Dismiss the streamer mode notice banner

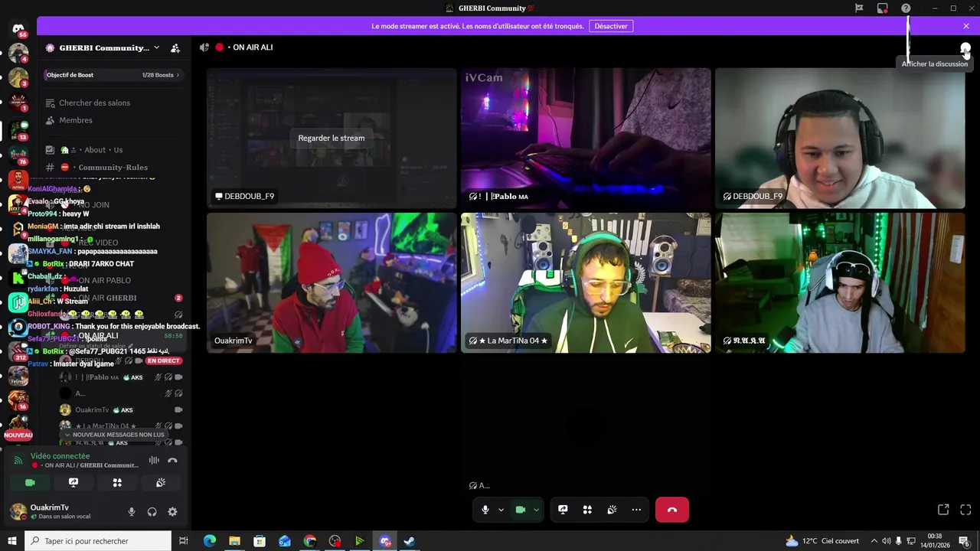click(x=966, y=26)
